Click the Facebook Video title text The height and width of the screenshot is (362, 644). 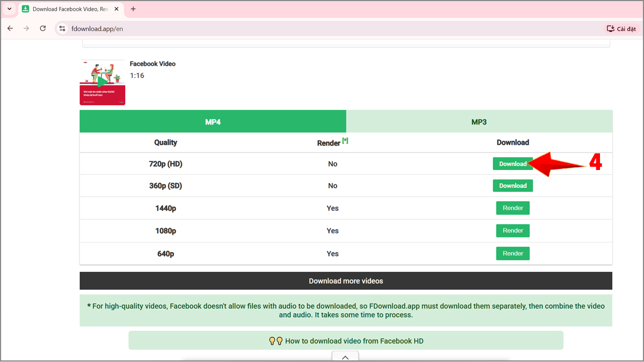pos(153,64)
